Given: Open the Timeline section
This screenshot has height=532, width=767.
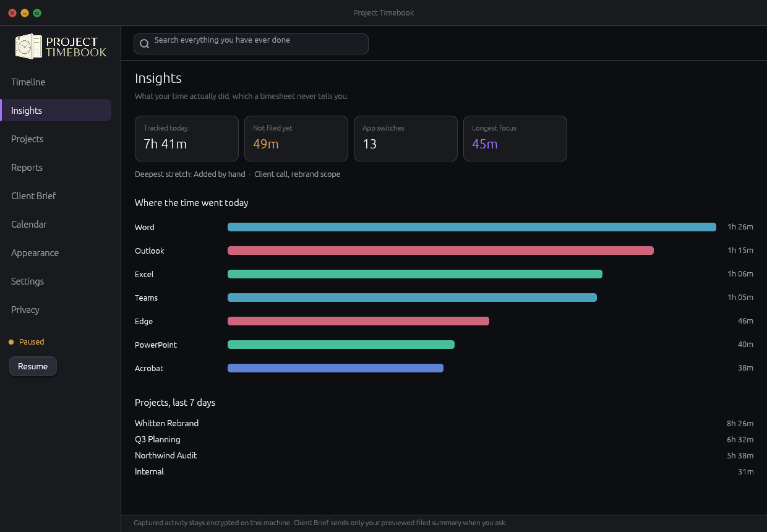Looking at the screenshot, I should (x=56, y=82).
